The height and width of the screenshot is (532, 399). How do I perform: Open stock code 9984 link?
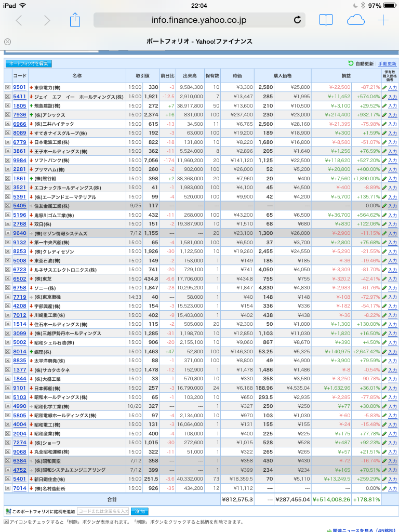coord(20,160)
